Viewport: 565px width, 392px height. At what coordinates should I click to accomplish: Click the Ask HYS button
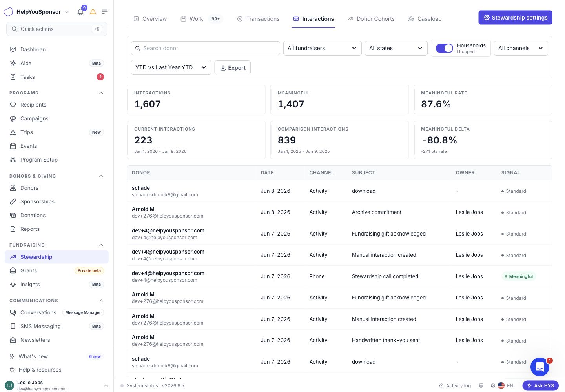click(540, 385)
